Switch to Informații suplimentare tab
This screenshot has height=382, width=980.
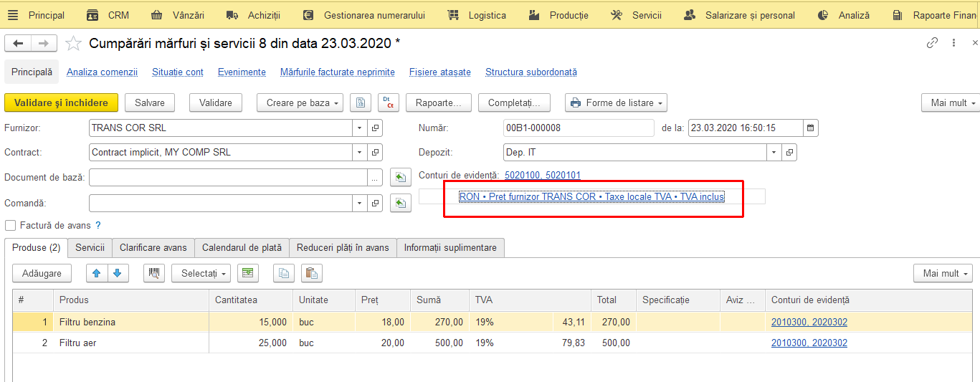click(x=450, y=247)
